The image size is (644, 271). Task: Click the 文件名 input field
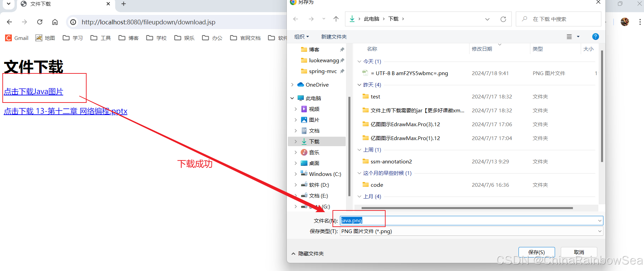471,221
